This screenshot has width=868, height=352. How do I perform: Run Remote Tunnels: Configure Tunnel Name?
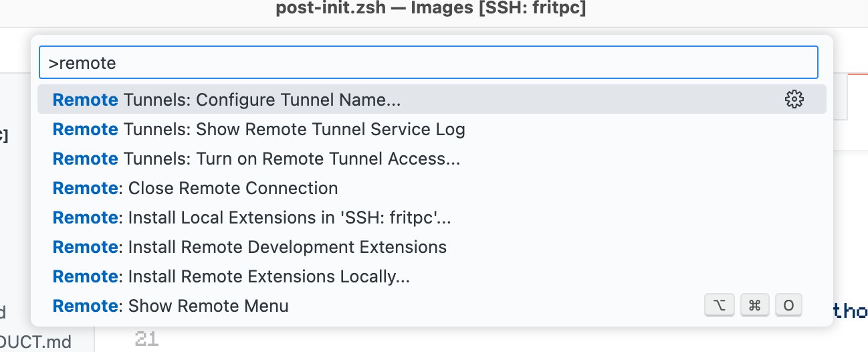(x=227, y=100)
